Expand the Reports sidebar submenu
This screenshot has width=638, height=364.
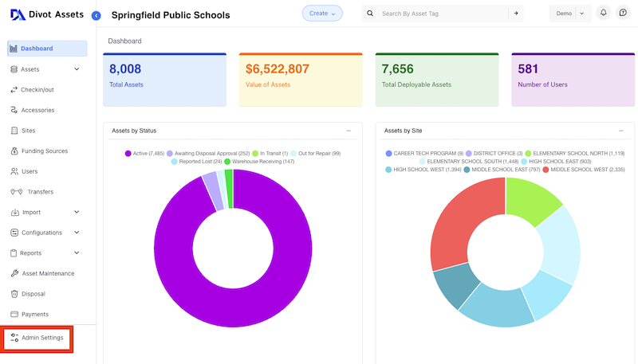[77, 253]
